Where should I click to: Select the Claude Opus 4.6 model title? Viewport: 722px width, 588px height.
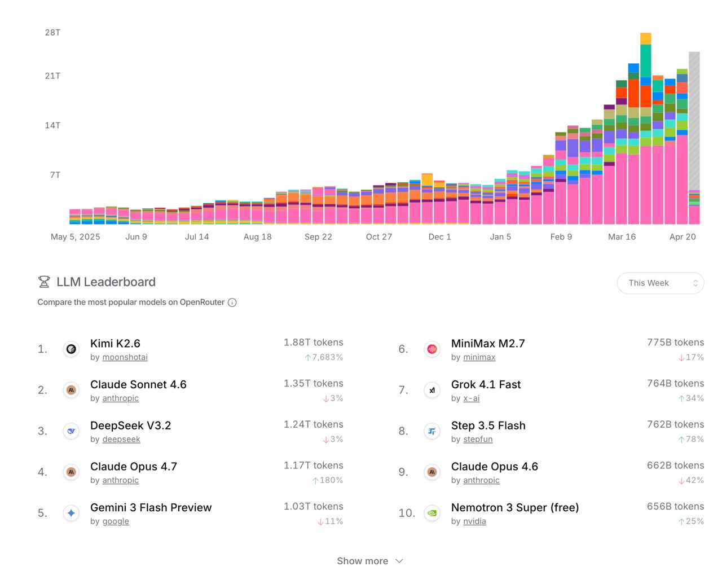coord(494,467)
